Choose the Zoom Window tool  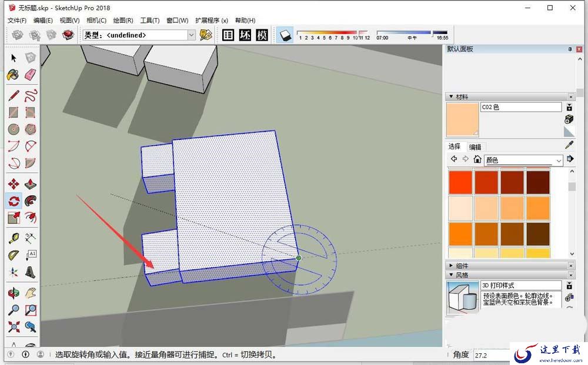(x=31, y=310)
